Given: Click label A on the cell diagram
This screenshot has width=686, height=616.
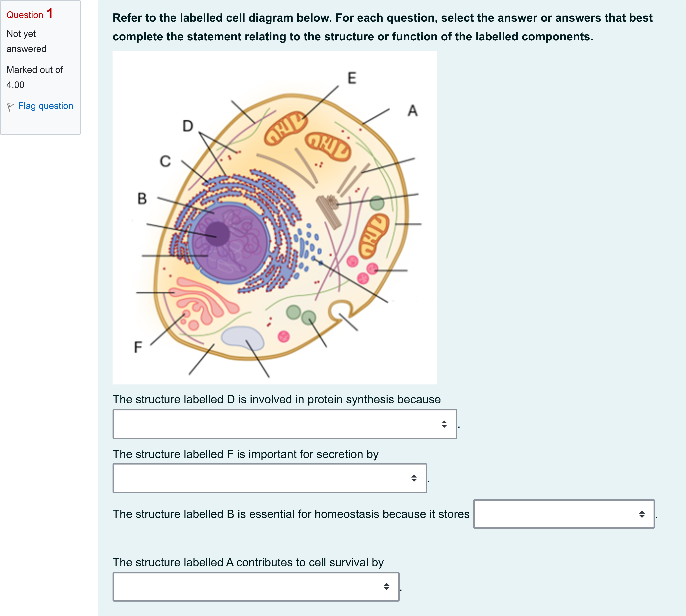Looking at the screenshot, I should 413,110.
